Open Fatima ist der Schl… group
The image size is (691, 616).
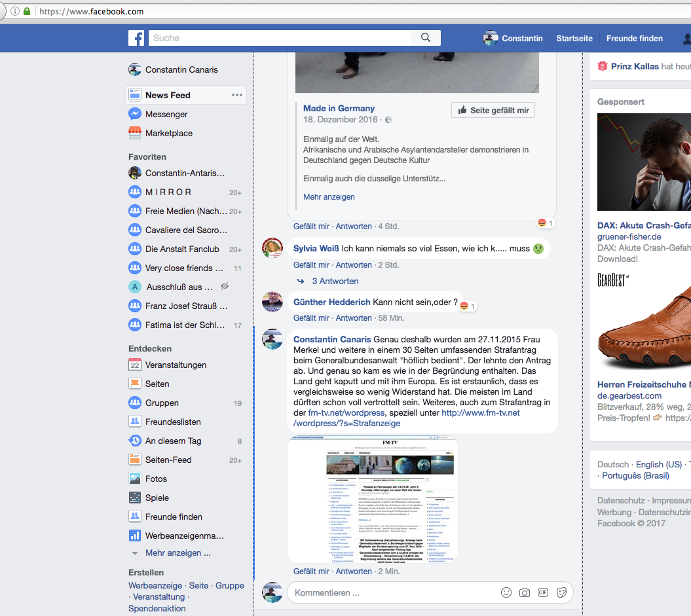click(185, 325)
